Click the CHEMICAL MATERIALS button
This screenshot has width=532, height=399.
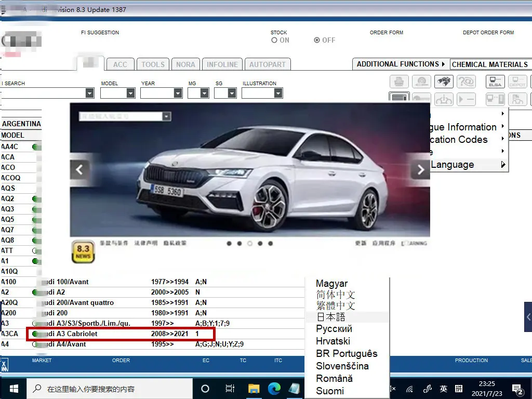tap(489, 64)
